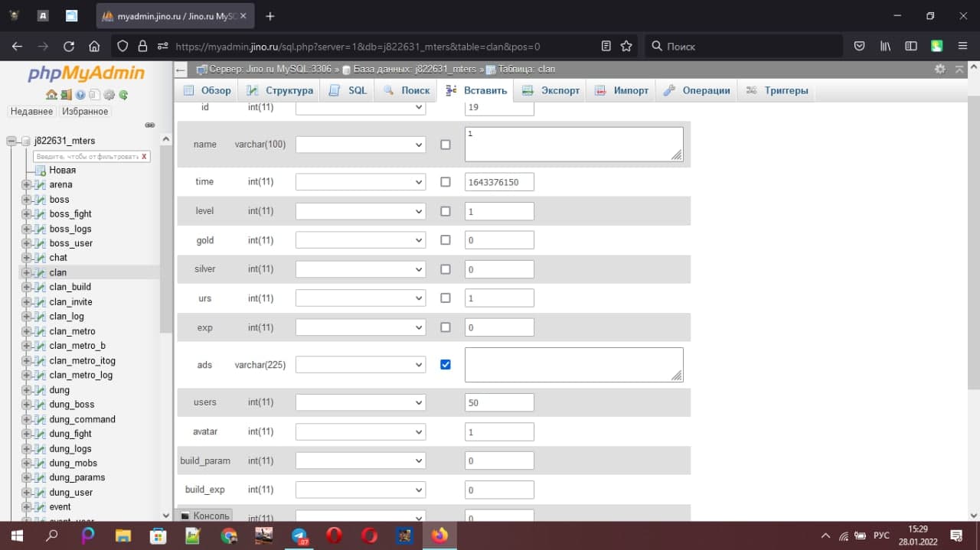Screen dimensions: 980x550
Task: Click the link chain icon in sidebar
Action: point(150,125)
